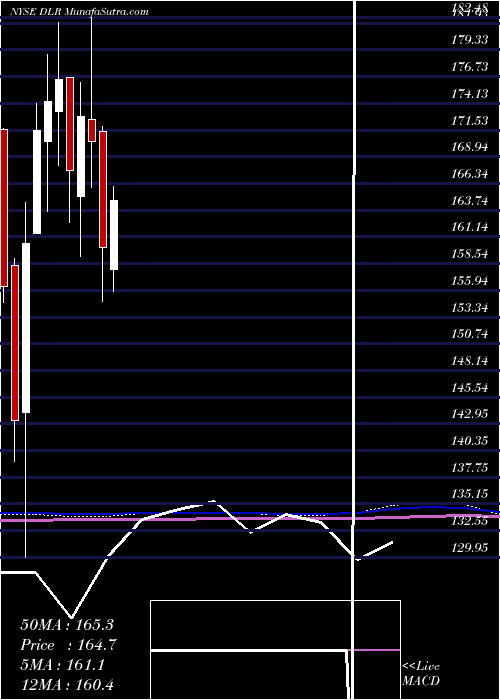The width and height of the screenshot is (500, 700).
Task: Select the 174.13 price axis label
Action: point(468,94)
